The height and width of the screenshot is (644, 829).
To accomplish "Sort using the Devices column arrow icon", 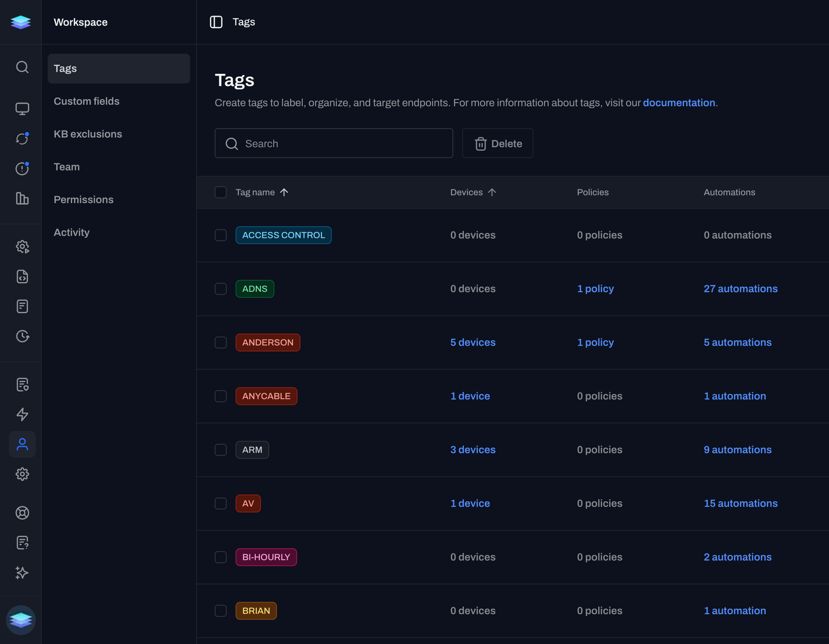I will coord(492,192).
